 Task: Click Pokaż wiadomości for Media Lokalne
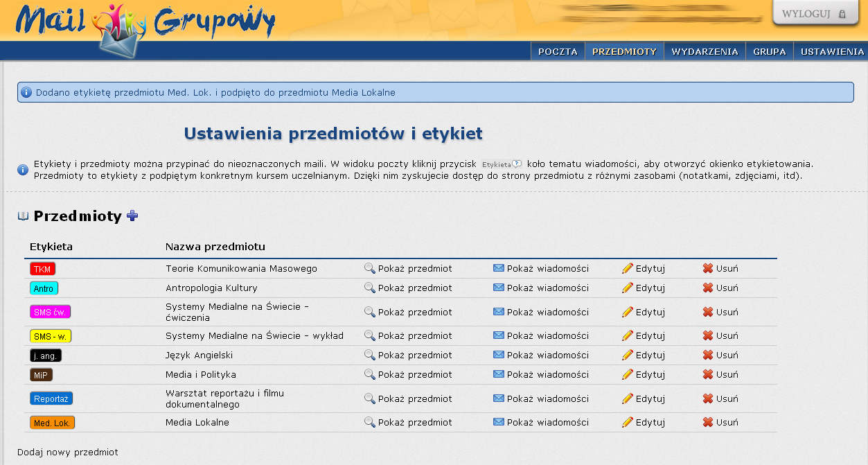[x=547, y=422]
